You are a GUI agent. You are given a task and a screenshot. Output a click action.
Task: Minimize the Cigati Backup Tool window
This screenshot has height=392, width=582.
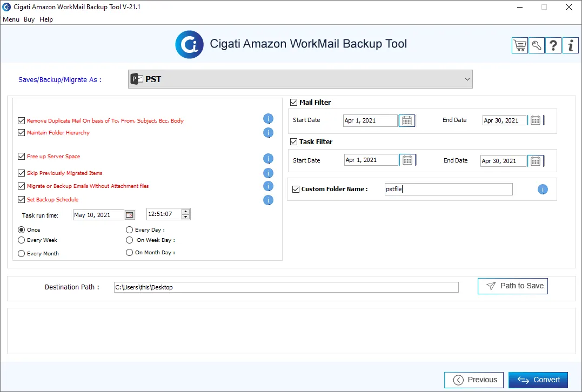(520, 7)
